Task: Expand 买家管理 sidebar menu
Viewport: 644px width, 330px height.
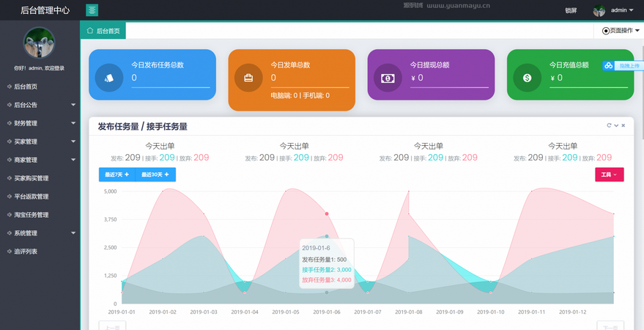Action: coord(40,142)
